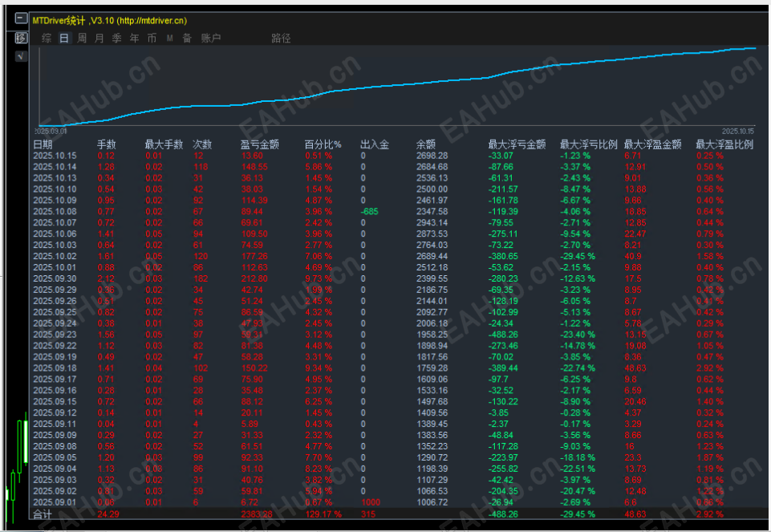771x532 pixels.
Task: Click the 最大浮亏比例 column header
Action: (x=588, y=144)
